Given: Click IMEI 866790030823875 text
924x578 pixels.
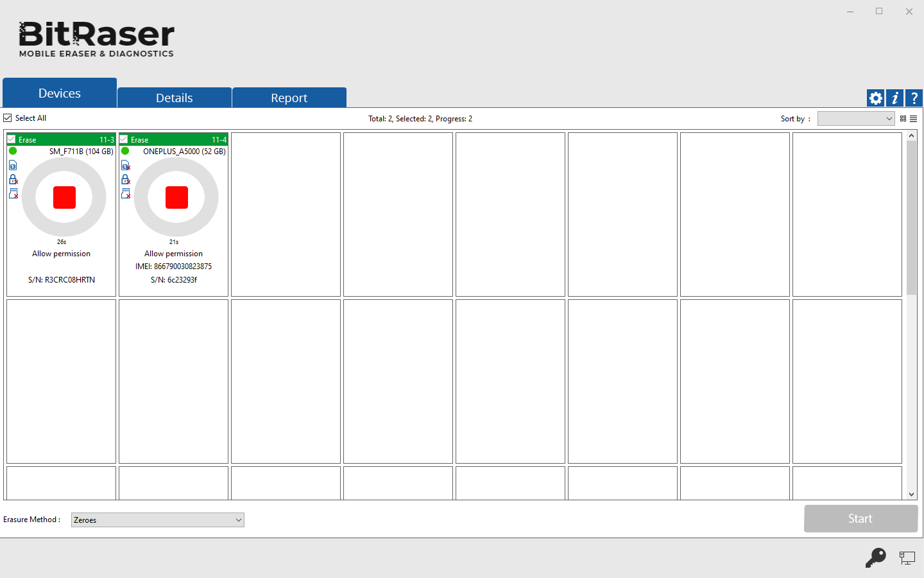Looking at the screenshot, I should click(173, 267).
